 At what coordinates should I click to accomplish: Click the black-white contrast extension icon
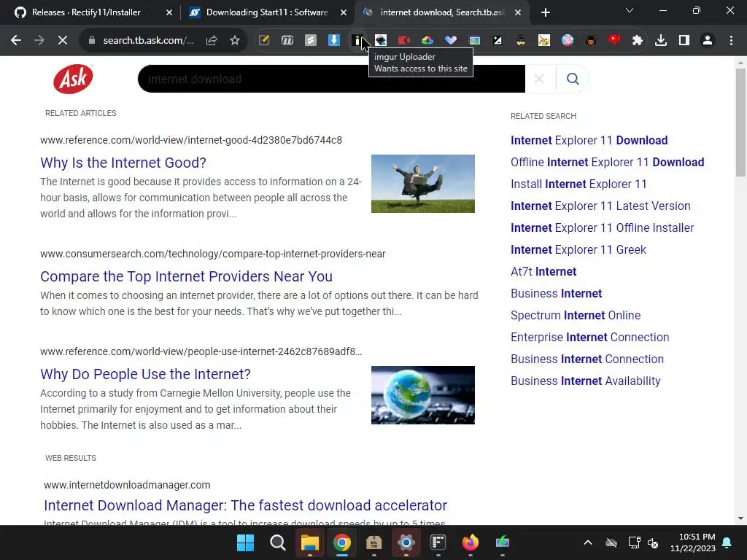point(498,41)
